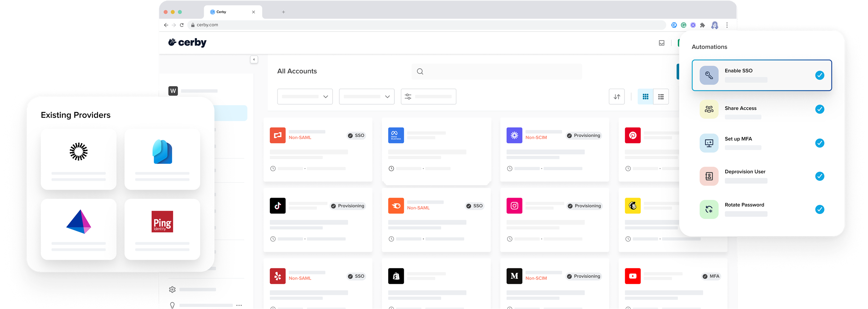Viewport: 868px width, 309px height.
Task: Select the Ping Identity provider card
Action: click(162, 229)
